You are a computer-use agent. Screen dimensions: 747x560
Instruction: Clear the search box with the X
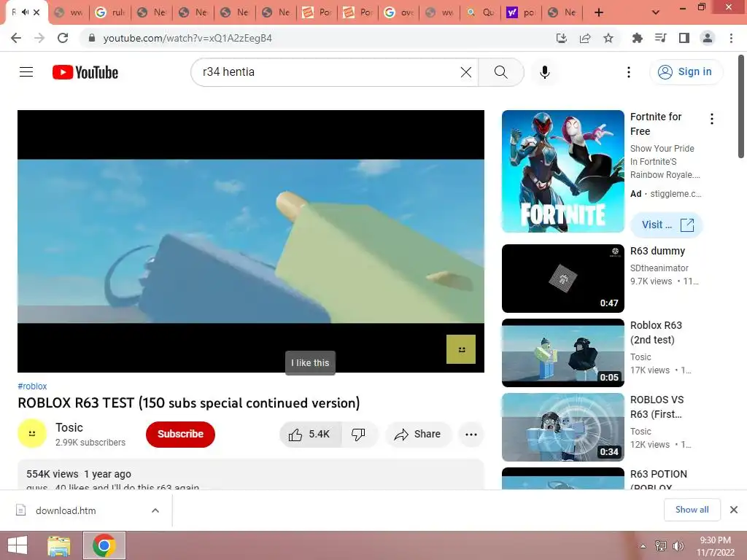[x=466, y=72]
